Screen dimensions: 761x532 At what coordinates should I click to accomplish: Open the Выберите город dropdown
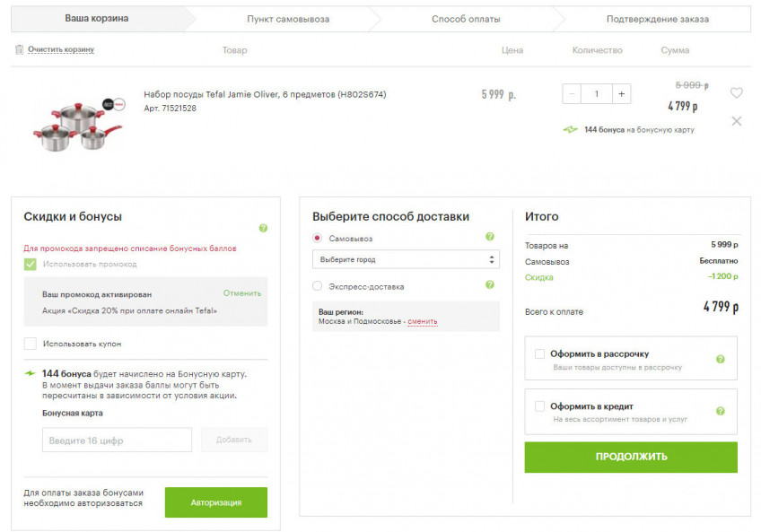tap(405, 259)
